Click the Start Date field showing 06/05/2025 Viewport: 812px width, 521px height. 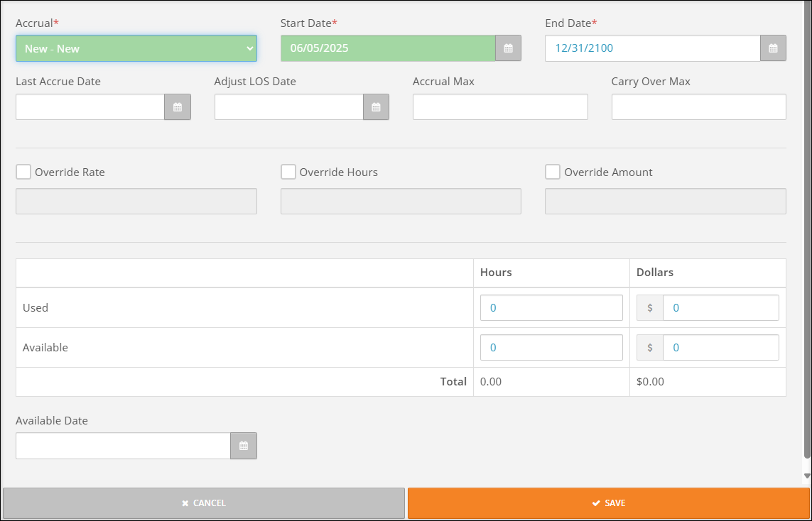tap(388, 49)
